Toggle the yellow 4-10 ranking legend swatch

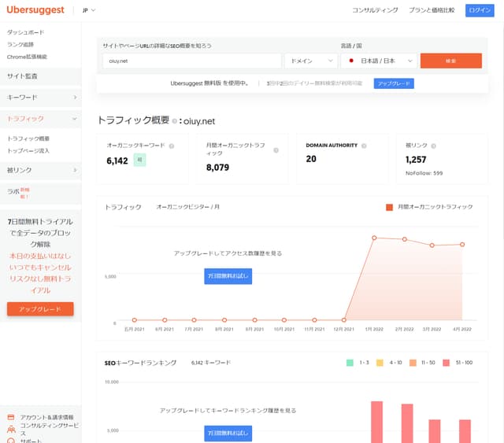tap(380, 363)
